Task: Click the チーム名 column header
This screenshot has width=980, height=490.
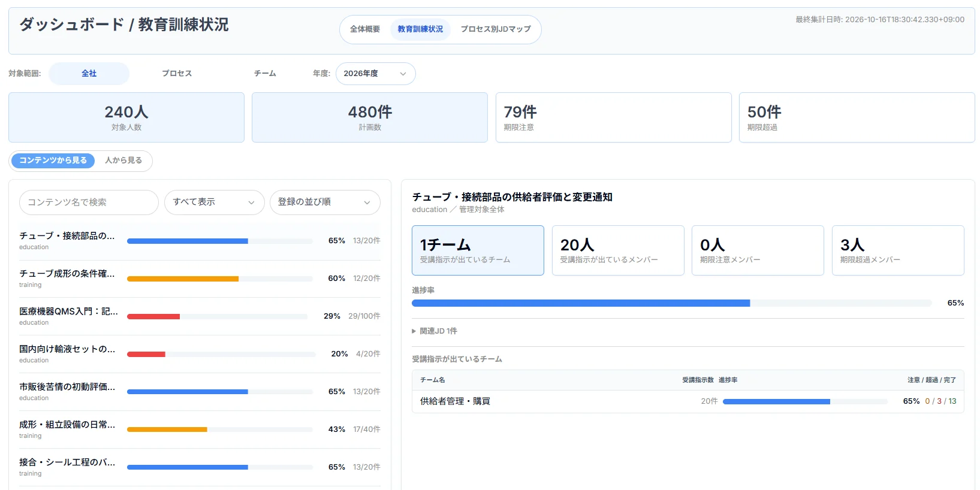Action: click(433, 380)
